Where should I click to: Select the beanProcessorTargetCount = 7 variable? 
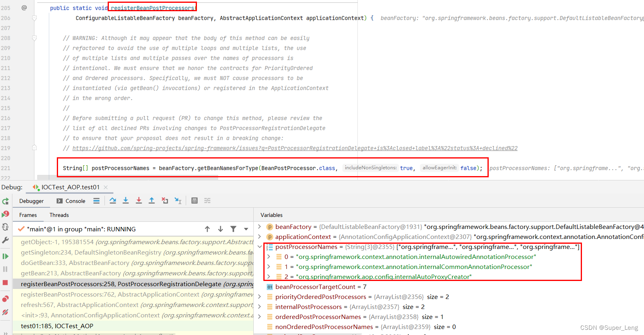click(x=449, y=287)
